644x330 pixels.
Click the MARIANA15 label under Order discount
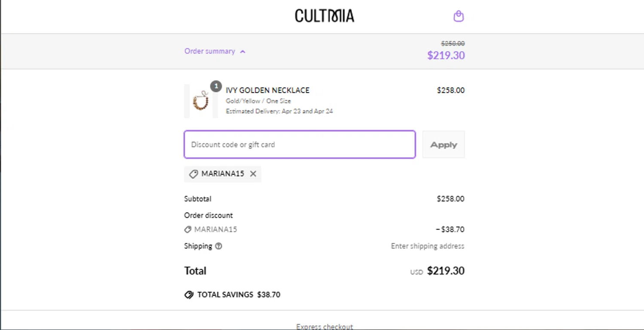click(x=216, y=230)
